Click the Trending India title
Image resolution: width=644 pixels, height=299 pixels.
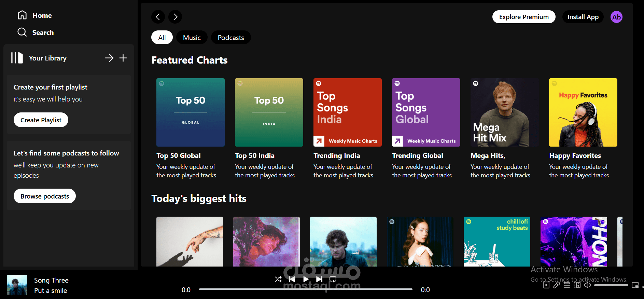[x=337, y=155]
